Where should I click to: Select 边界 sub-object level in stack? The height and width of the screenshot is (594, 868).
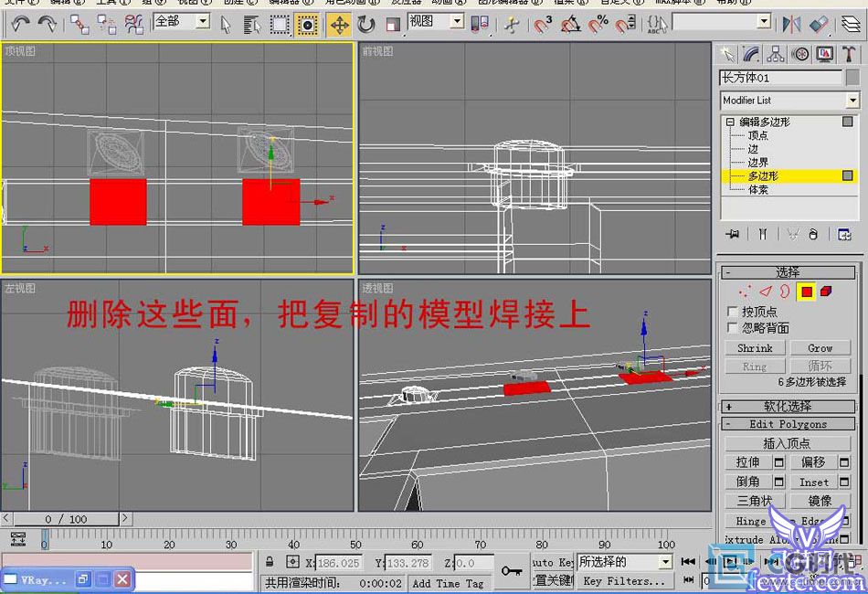pyautogui.click(x=757, y=163)
